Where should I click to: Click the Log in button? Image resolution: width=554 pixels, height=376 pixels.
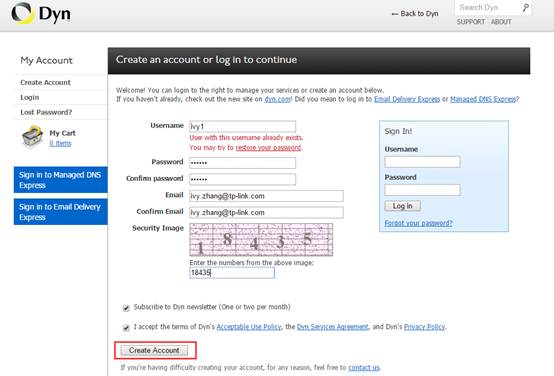(402, 206)
